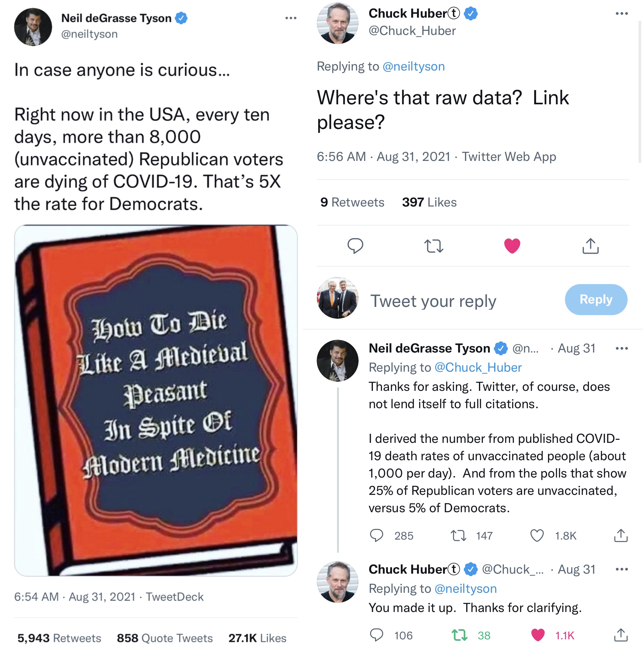Click the 'Tweet your reply' field
This screenshot has height=657, width=644.
(x=433, y=301)
